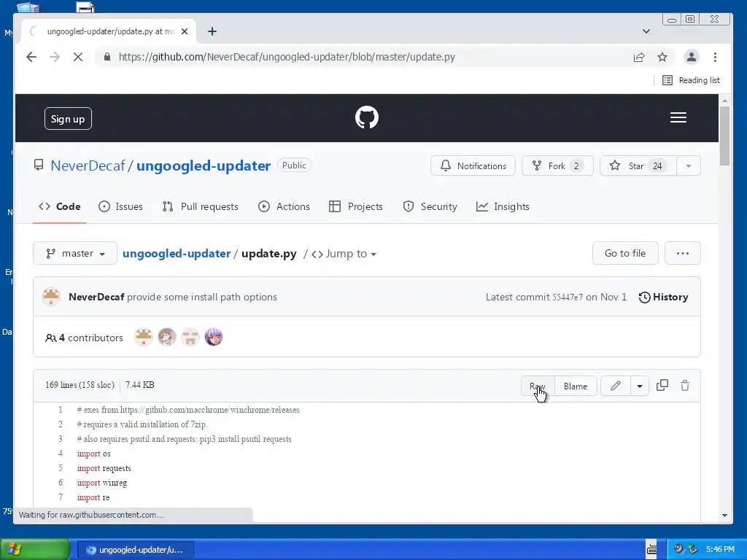Close the update.py browser tab

coord(185,31)
